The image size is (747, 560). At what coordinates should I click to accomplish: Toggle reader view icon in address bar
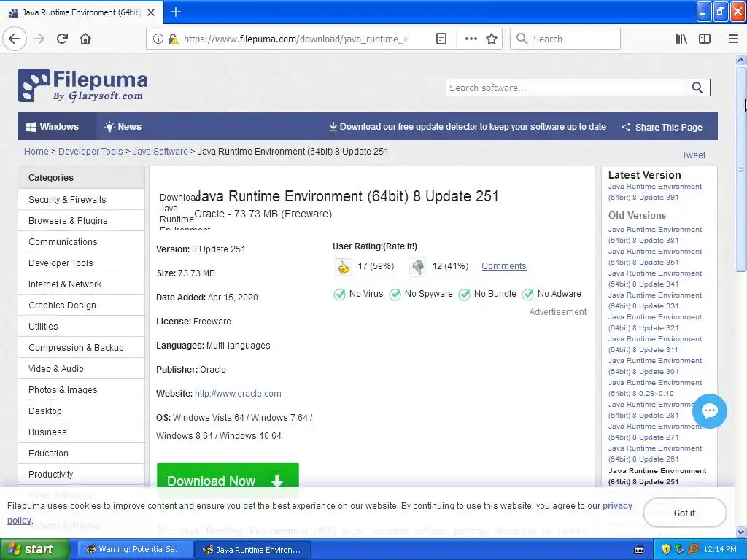coord(441,39)
